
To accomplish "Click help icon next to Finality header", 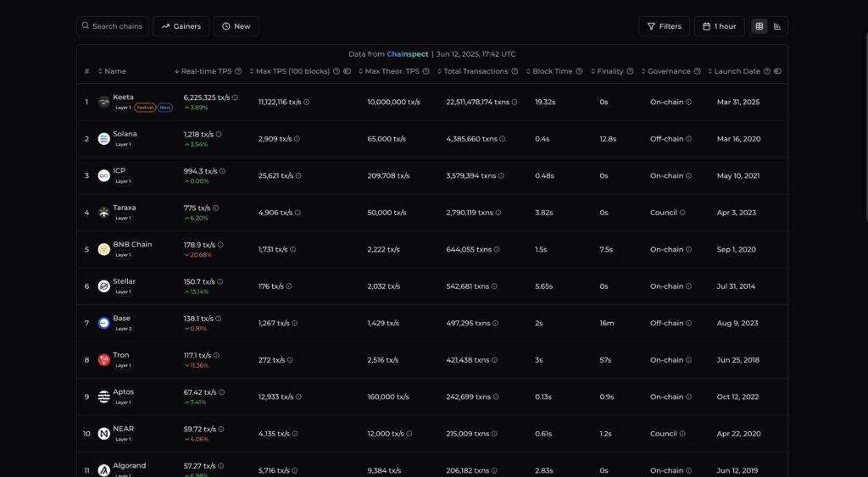I will (631, 71).
